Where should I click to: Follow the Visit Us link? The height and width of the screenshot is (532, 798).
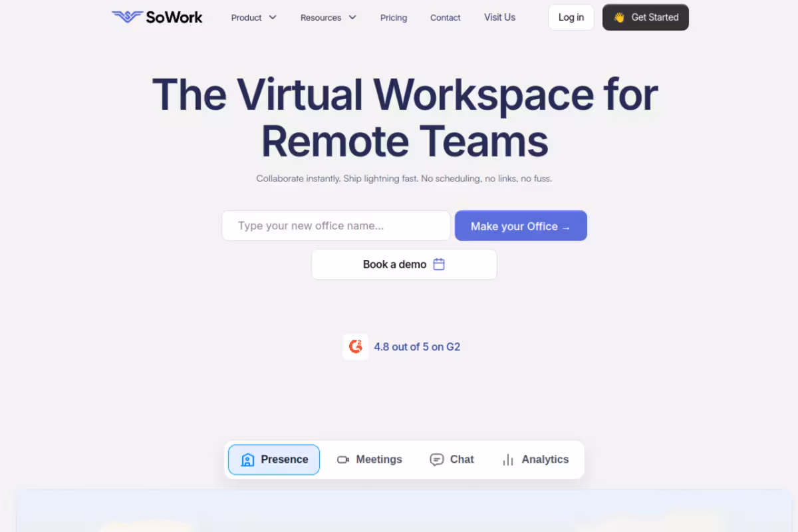(499, 17)
